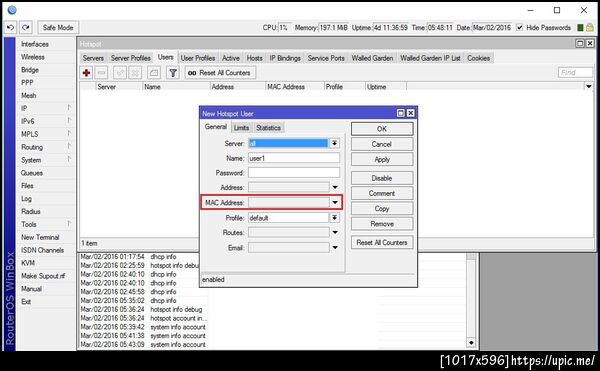Expand the MAC Address field arrow

335,203
